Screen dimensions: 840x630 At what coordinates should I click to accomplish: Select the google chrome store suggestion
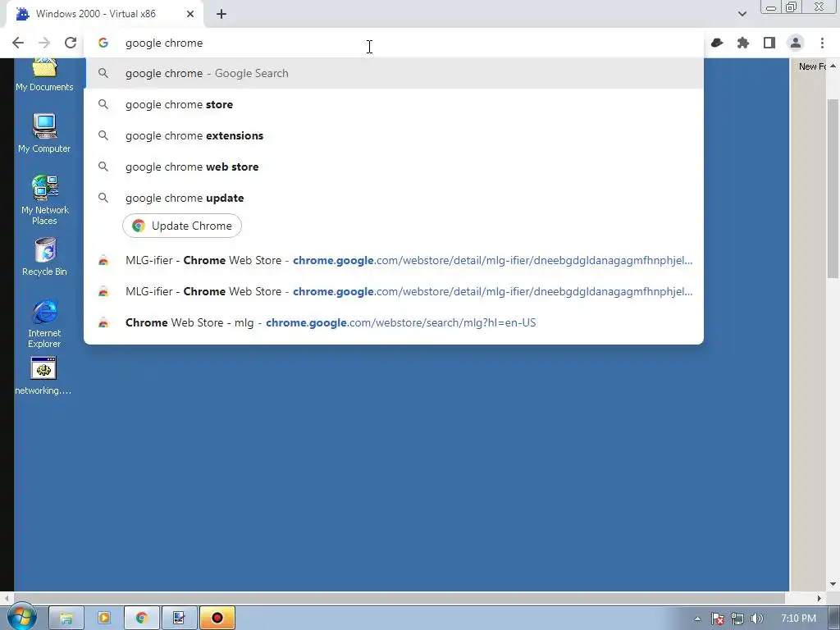394,104
